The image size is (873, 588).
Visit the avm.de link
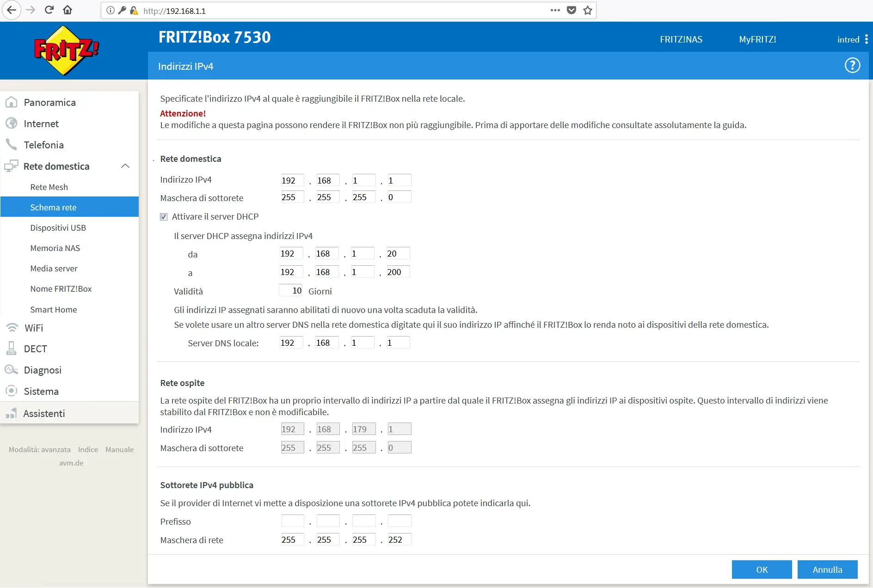pos(71,463)
